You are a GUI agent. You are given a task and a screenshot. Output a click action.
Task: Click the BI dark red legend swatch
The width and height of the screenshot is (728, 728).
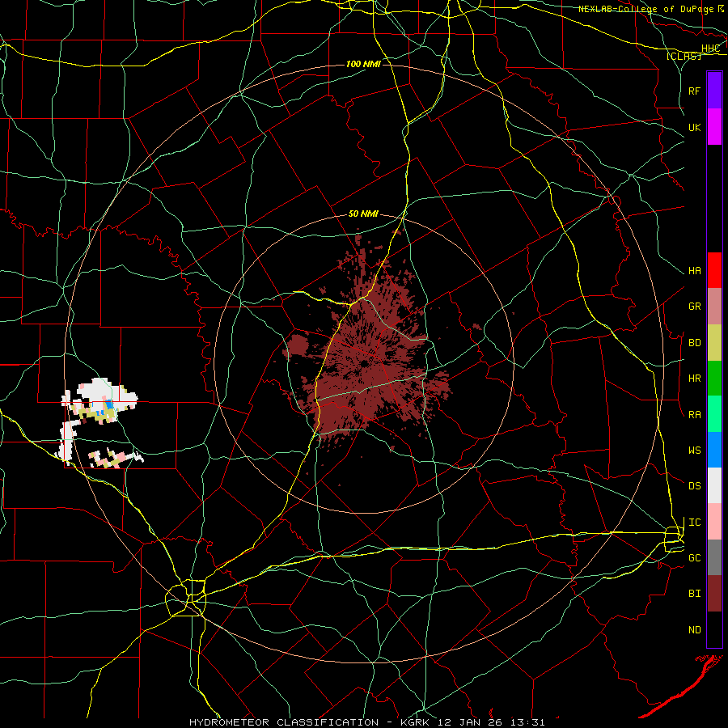(714, 594)
